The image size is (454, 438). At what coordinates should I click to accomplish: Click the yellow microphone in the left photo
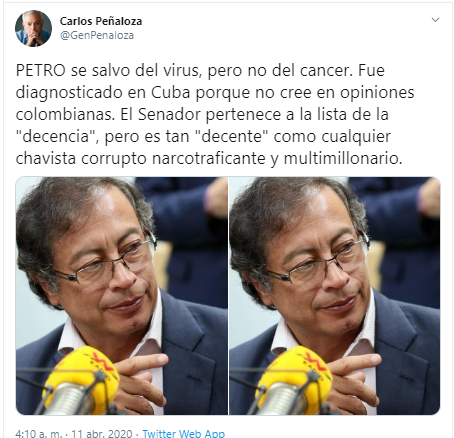(x=81, y=378)
